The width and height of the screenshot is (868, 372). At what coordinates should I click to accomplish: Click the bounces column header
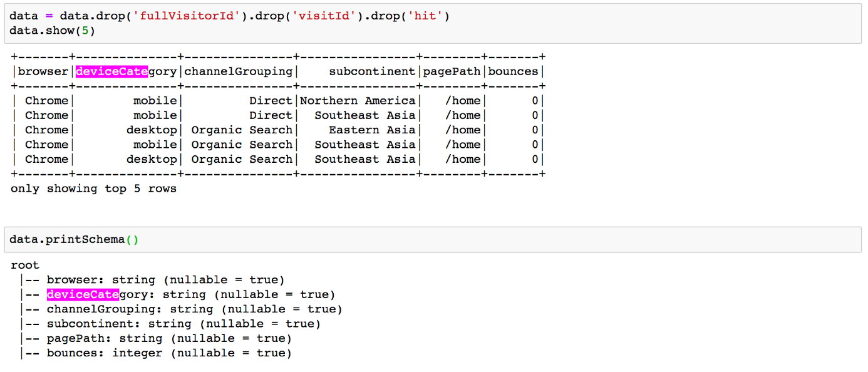tap(513, 71)
